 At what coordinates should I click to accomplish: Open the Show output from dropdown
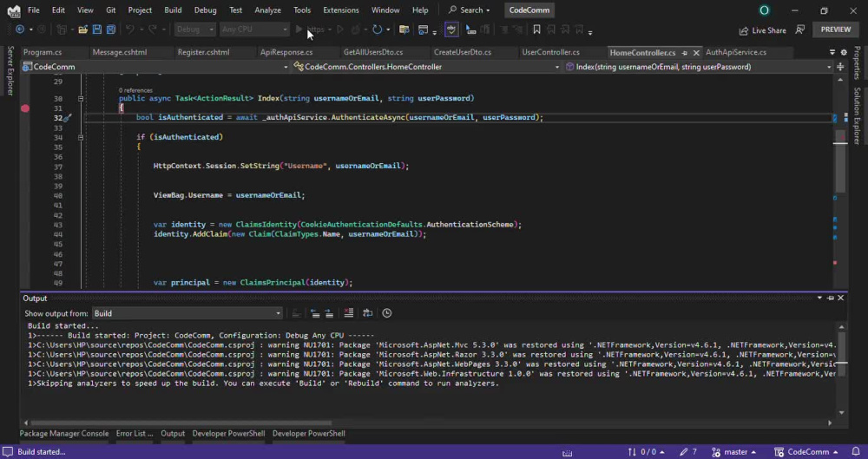[x=187, y=313]
